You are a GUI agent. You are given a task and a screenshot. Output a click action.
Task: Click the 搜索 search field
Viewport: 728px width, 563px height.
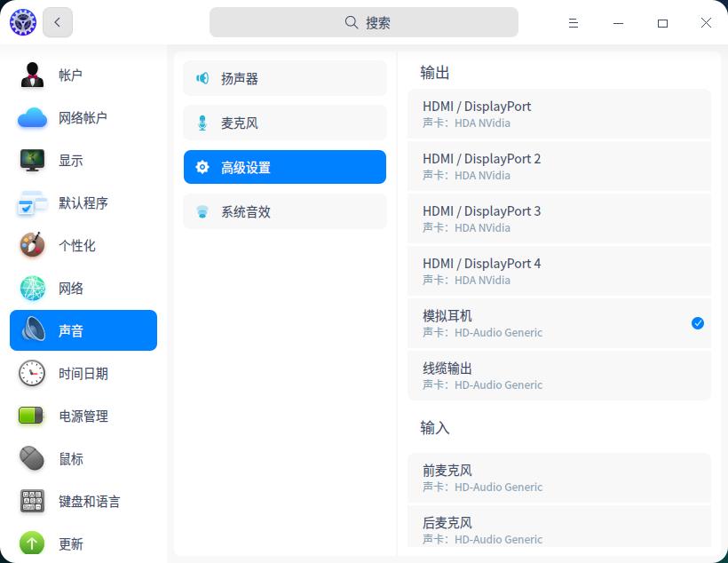(x=364, y=21)
